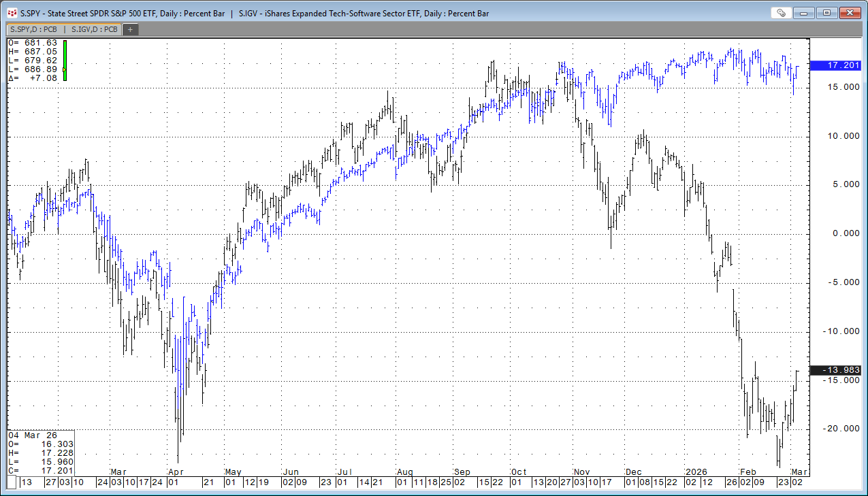Click the Mar month label on left time axis
Screen dimensions: 868x496
tap(118, 472)
